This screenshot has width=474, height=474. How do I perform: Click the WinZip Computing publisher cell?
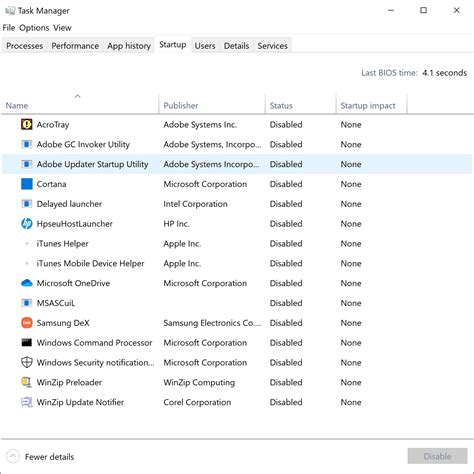point(199,382)
